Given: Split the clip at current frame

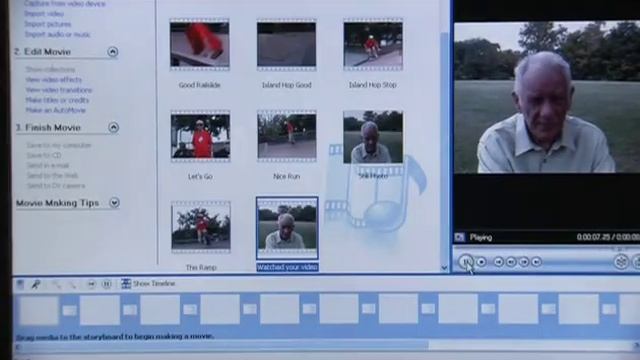Looking at the screenshot, I should click(x=621, y=262).
